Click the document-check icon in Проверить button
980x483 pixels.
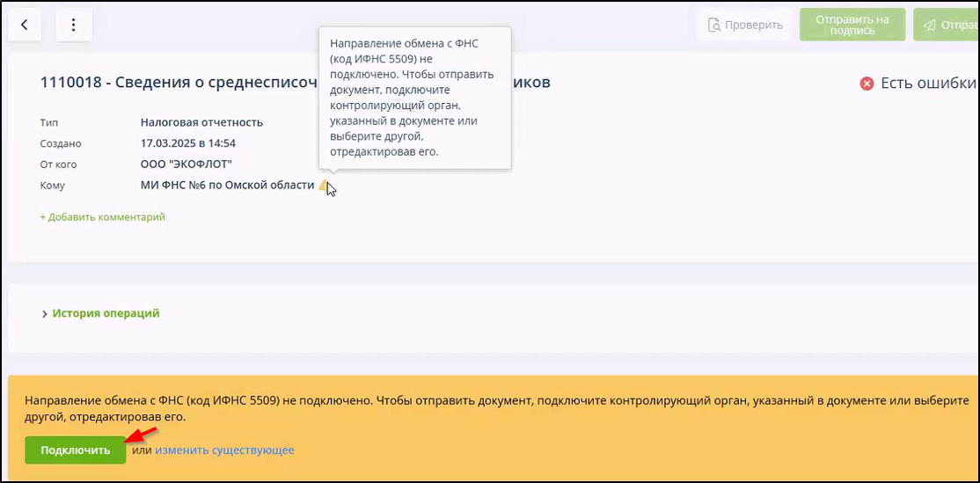click(714, 26)
